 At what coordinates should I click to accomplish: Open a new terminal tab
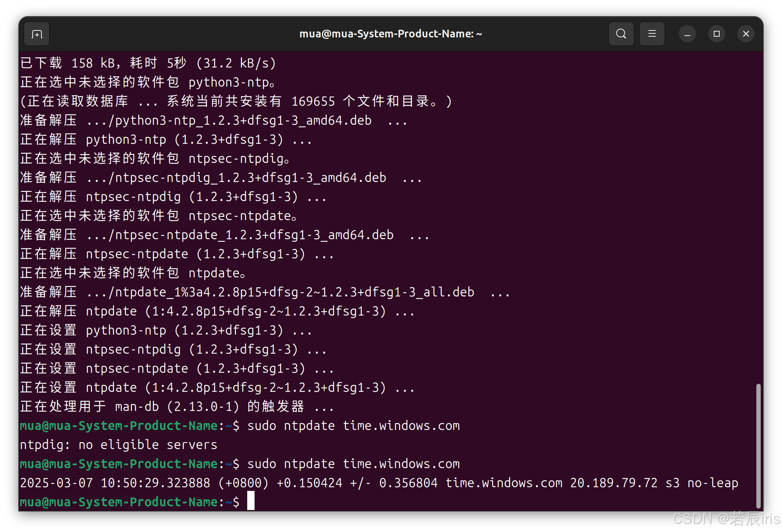pyautogui.click(x=37, y=34)
